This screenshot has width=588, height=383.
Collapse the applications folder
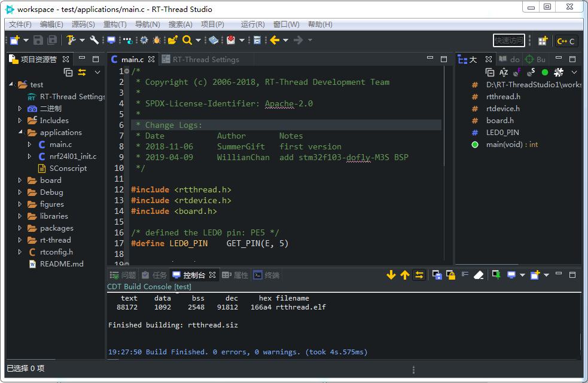[x=20, y=132]
